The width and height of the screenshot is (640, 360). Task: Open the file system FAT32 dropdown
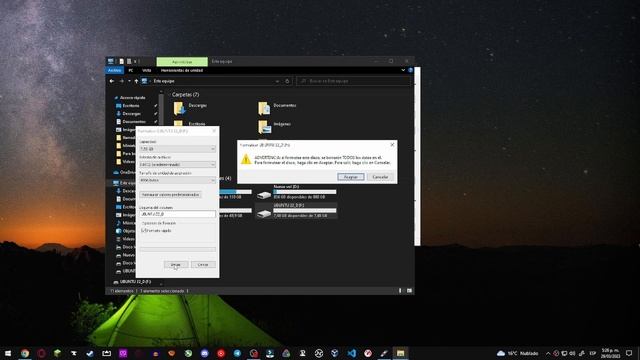click(177, 164)
